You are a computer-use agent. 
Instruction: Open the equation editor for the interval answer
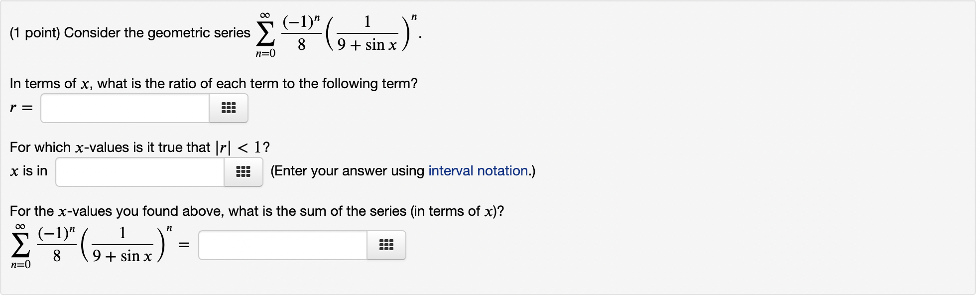tap(243, 171)
